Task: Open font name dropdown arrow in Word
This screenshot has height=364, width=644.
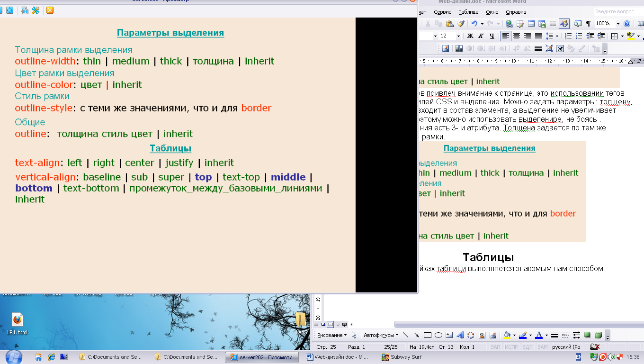Action: [x=435, y=36]
